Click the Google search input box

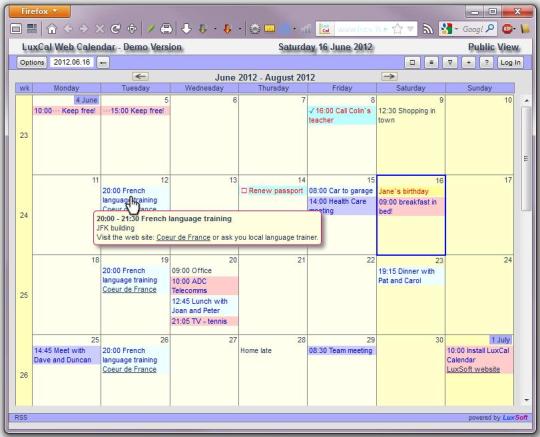pos(472,29)
